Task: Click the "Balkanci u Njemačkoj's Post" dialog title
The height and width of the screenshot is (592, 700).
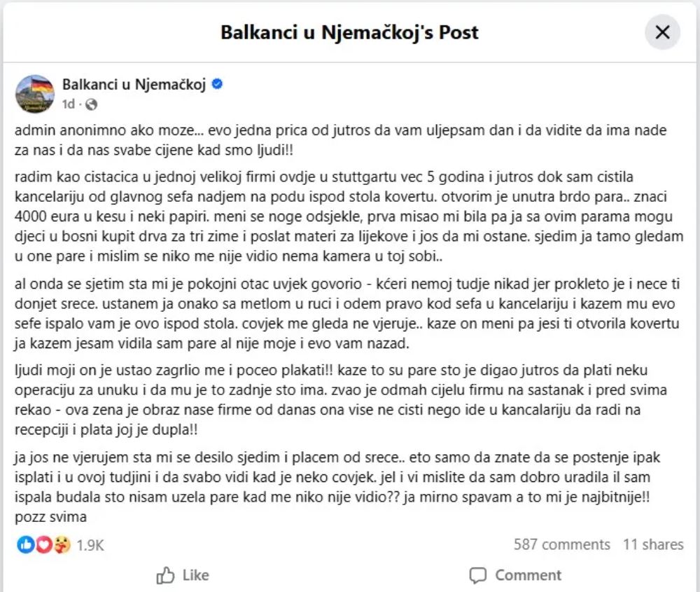Action: coord(349,32)
